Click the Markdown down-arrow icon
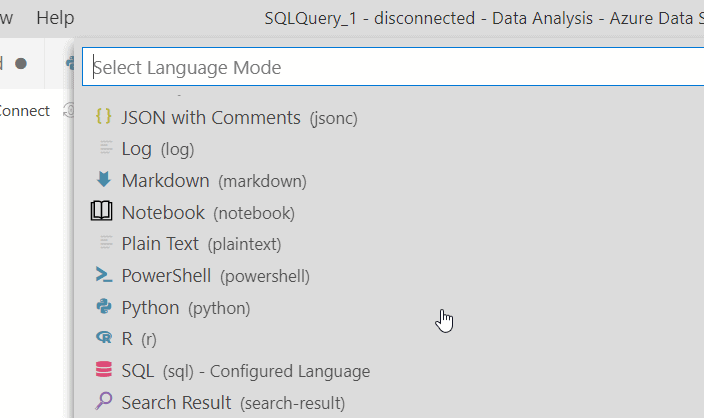The image size is (704, 418). coord(103,180)
